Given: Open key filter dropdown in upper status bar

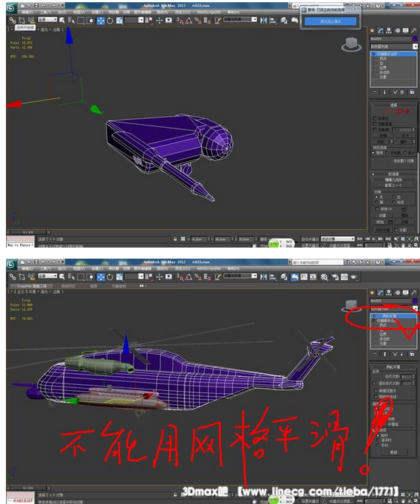Looking at the screenshot, I should pos(338,239).
